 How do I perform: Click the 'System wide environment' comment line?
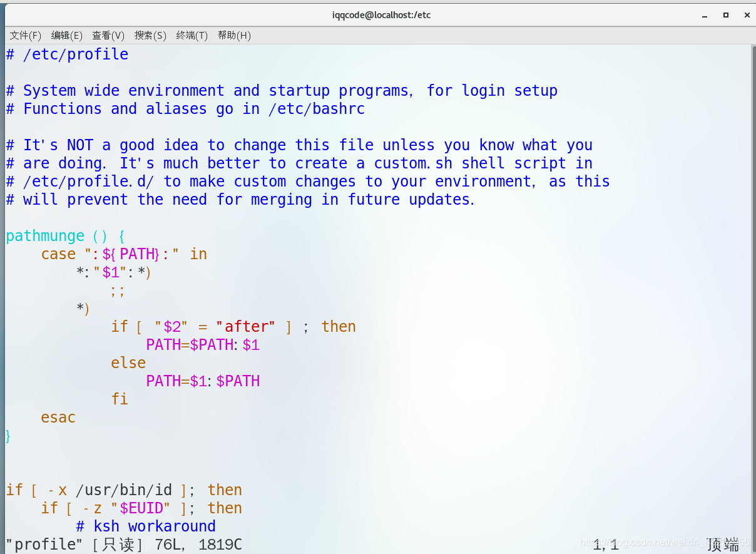(x=282, y=91)
